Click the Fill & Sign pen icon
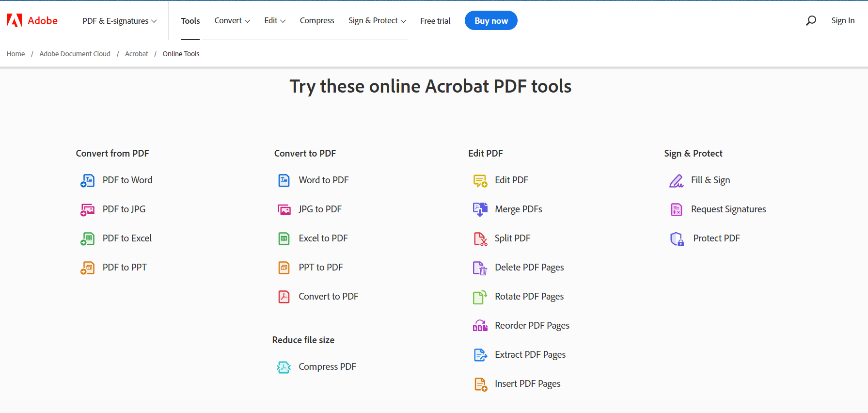The width and height of the screenshot is (868, 413). coord(677,181)
